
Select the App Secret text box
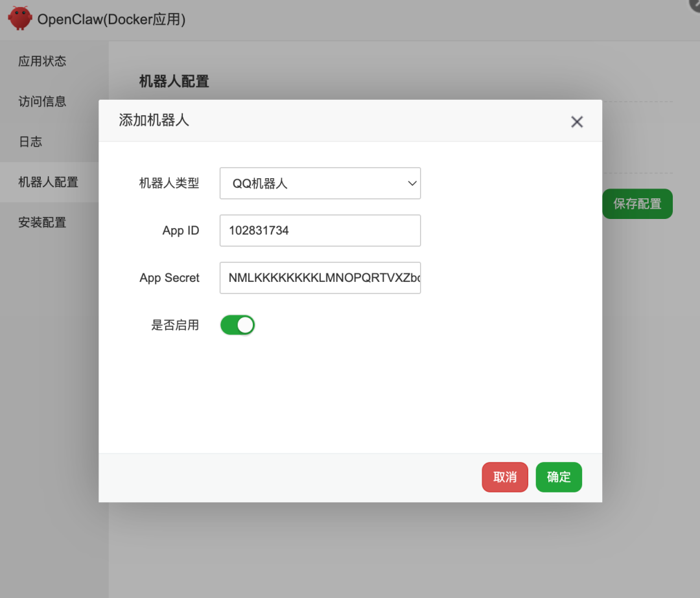320,278
